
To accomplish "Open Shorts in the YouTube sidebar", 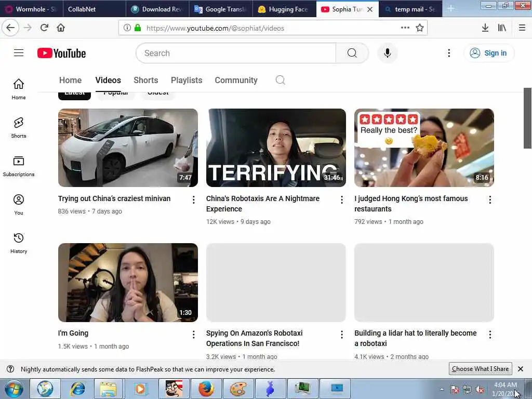I will click(x=19, y=128).
